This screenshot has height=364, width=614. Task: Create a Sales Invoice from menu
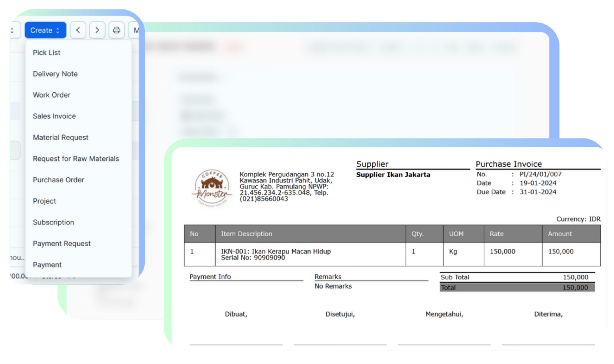pyautogui.click(x=55, y=116)
